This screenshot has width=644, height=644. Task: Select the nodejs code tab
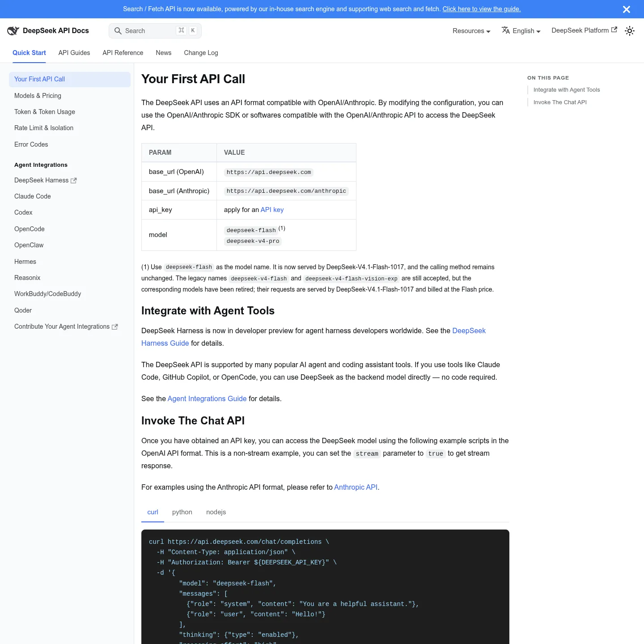216,512
